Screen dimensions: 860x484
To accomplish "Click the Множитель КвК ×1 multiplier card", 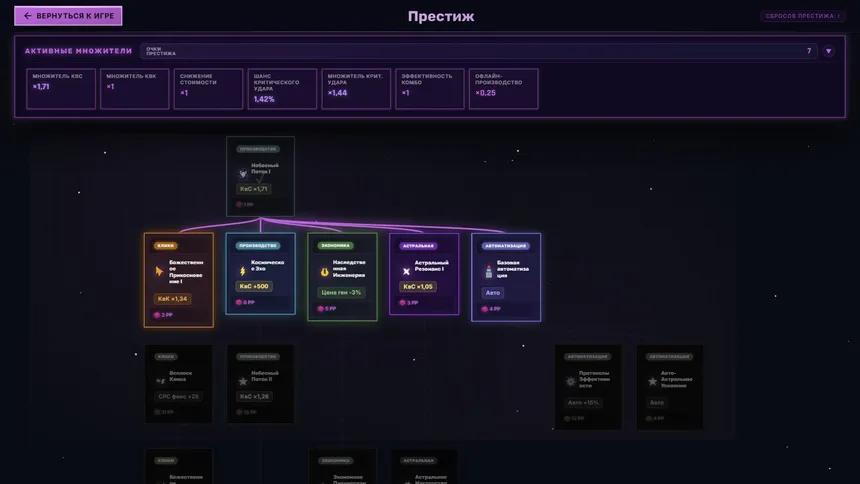I will (x=134, y=89).
